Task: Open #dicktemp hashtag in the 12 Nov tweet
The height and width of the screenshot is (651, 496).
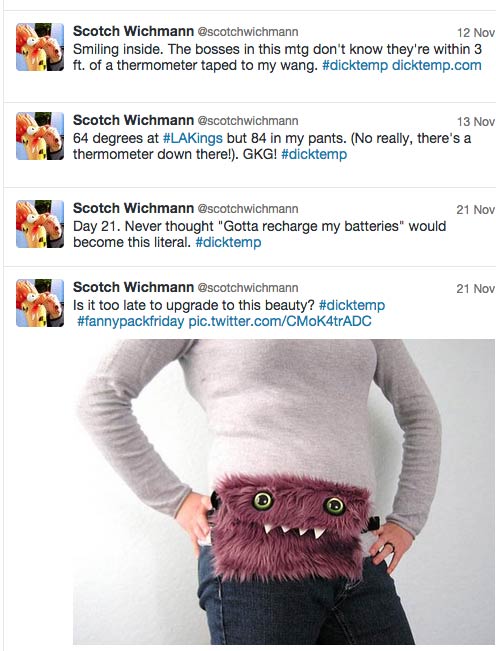Action: coord(355,66)
